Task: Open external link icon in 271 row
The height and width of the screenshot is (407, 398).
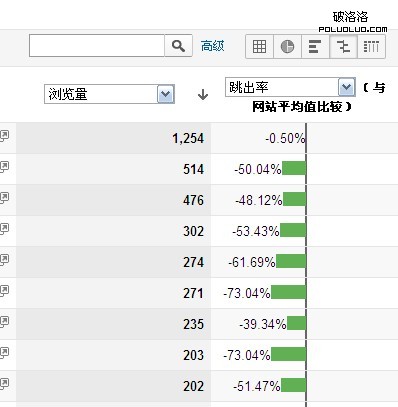Action: click(4, 291)
